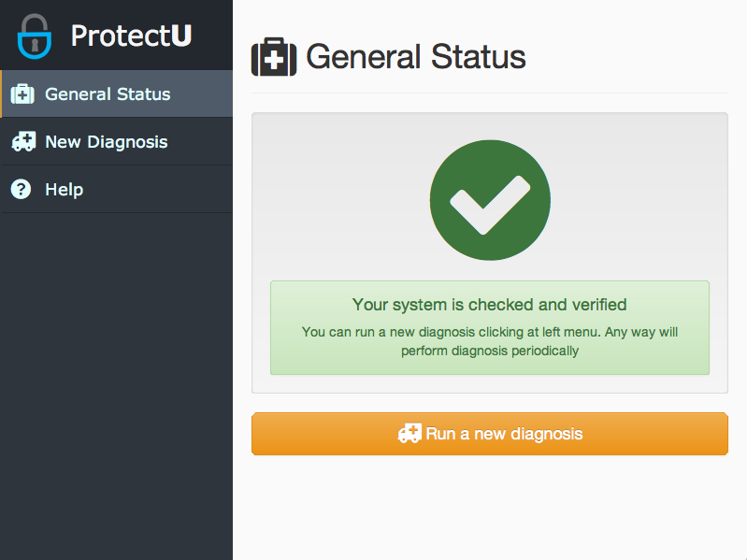Click the divider line under the General Status heading
Image resolution: width=747 pixels, height=560 pixels.
pos(489,93)
